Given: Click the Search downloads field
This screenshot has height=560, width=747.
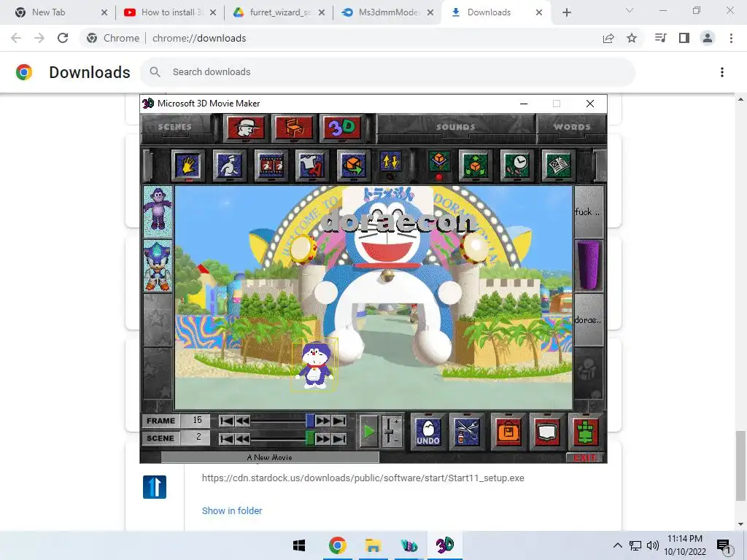Looking at the screenshot, I should [387, 72].
